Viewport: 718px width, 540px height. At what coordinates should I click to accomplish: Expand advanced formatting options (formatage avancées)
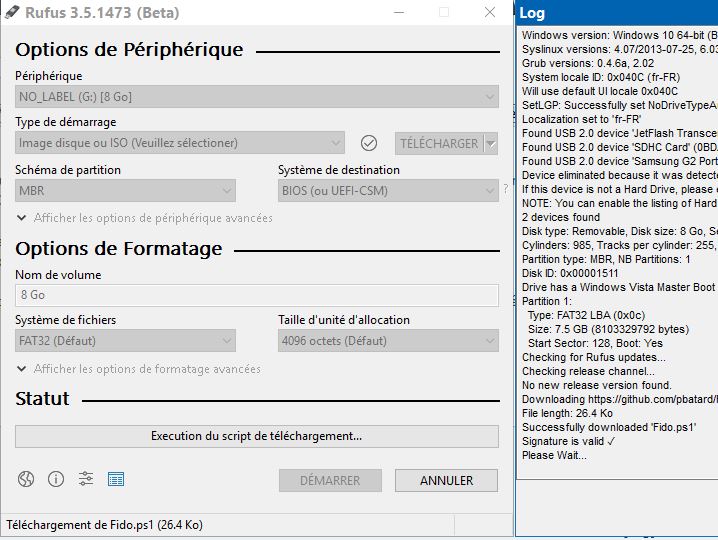point(138,369)
